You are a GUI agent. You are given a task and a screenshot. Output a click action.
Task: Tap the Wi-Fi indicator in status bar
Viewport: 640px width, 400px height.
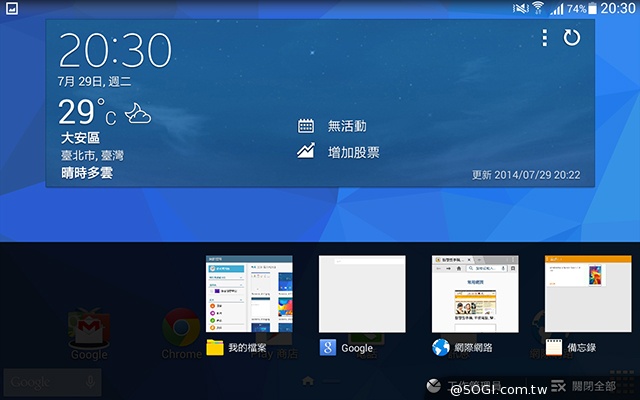coord(538,8)
